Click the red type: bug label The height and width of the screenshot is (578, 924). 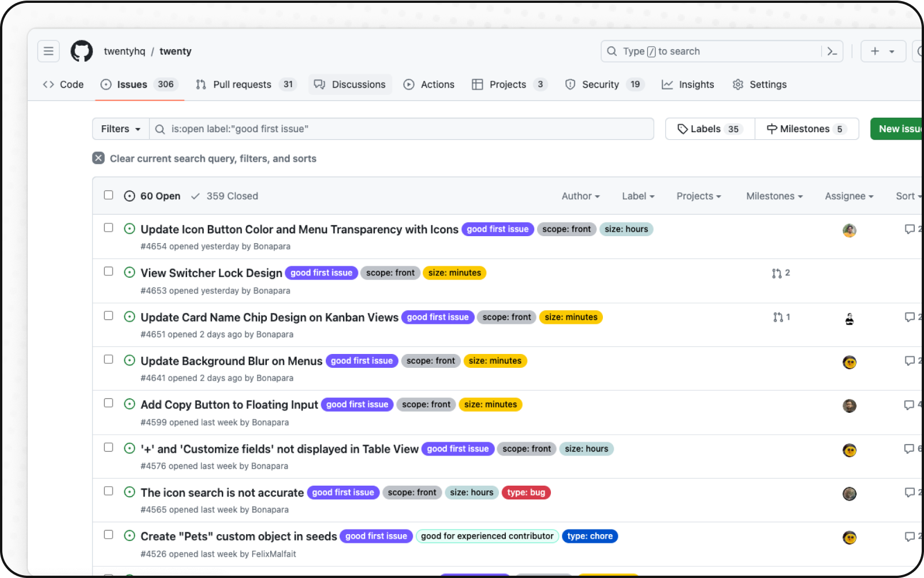click(x=526, y=493)
